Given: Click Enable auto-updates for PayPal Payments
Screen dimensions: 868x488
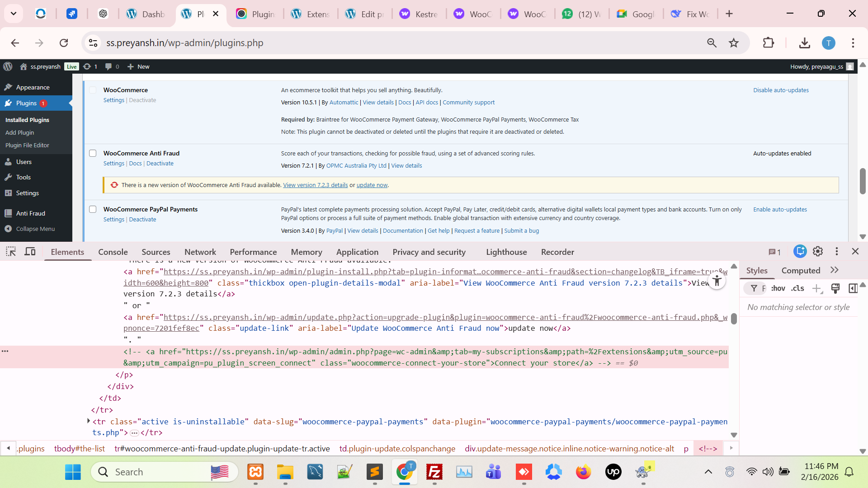Looking at the screenshot, I should tap(780, 209).
